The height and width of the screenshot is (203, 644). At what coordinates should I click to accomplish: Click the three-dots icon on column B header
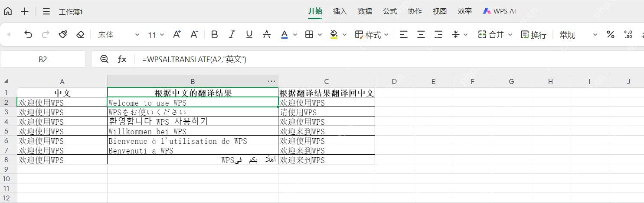pyautogui.click(x=271, y=81)
